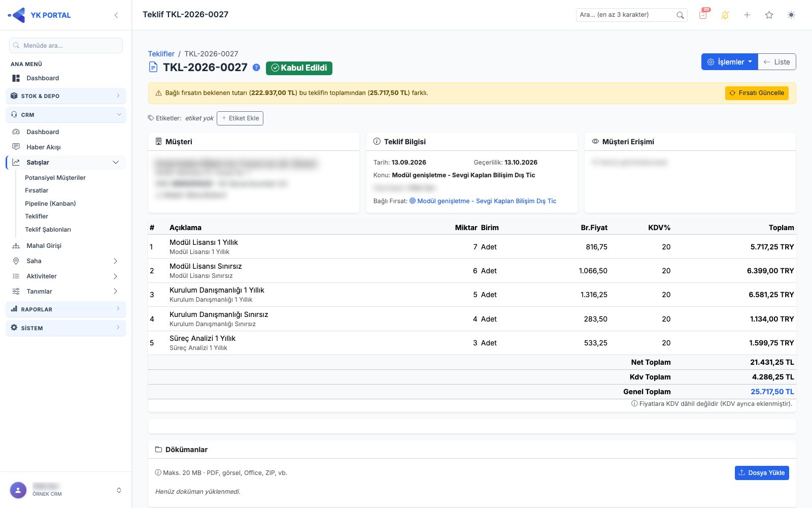Viewport: 812px width, 508px height.
Task: Click the tag icon beside Etiketler
Action: tap(151, 118)
